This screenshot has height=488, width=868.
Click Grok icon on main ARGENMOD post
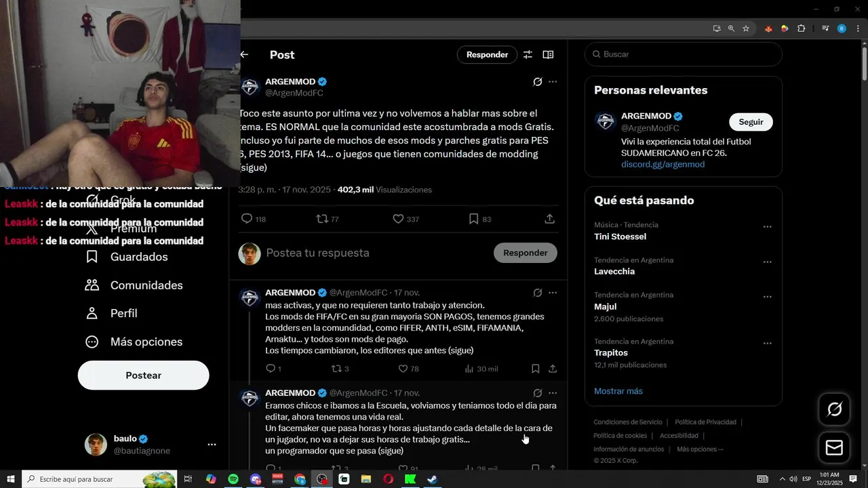coord(537,82)
